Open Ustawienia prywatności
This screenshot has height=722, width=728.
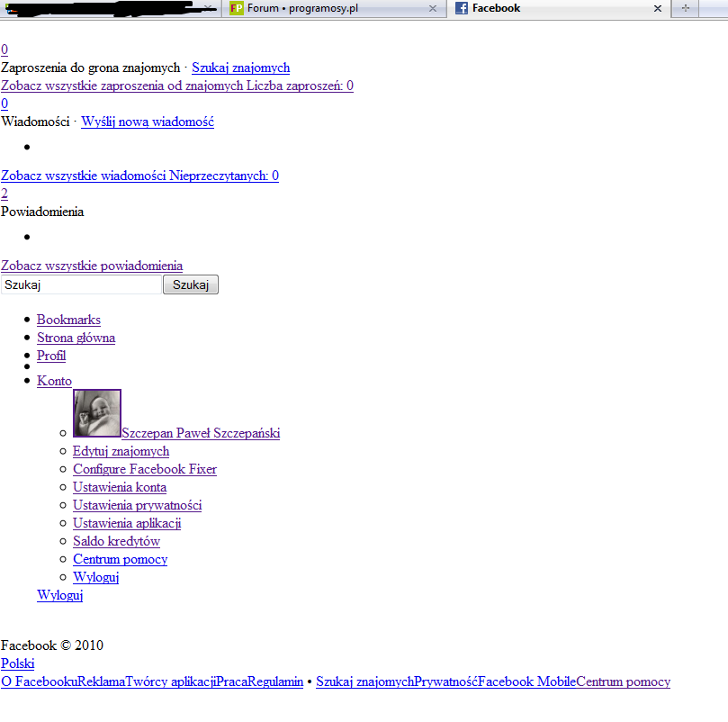[138, 506]
